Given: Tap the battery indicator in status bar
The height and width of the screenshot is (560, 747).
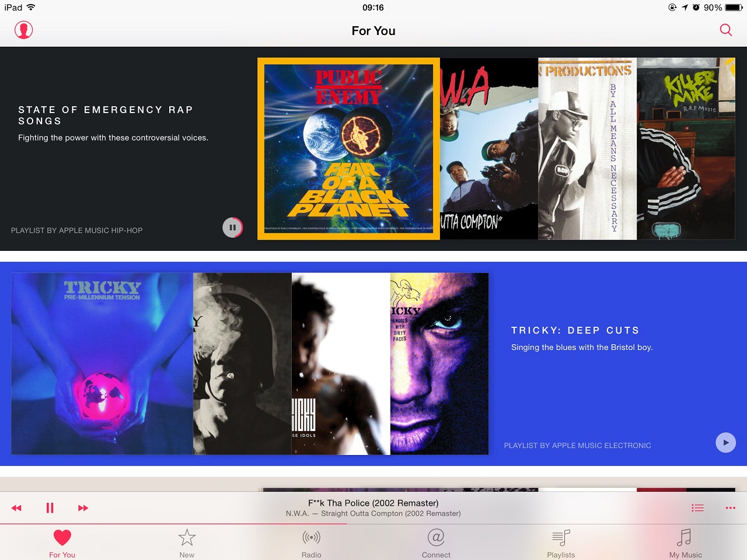Looking at the screenshot, I should (734, 8).
